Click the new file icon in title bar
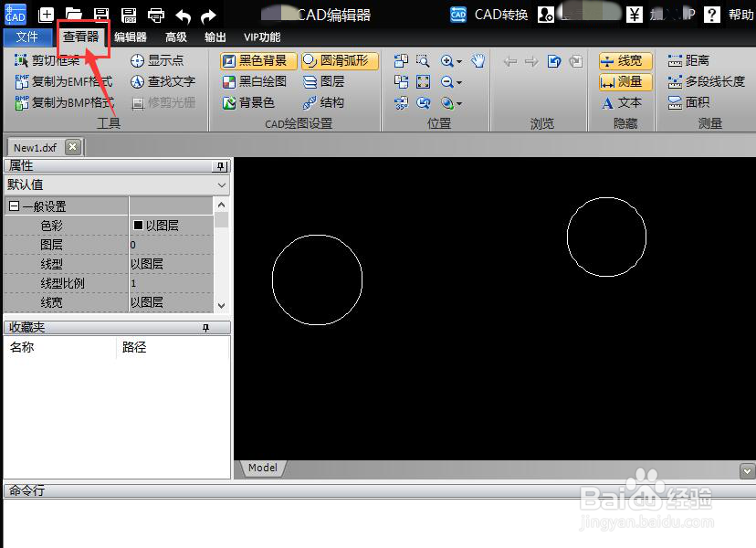Image resolution: width=756 pixels, height=548 pixels. click(x=46, y=15)
